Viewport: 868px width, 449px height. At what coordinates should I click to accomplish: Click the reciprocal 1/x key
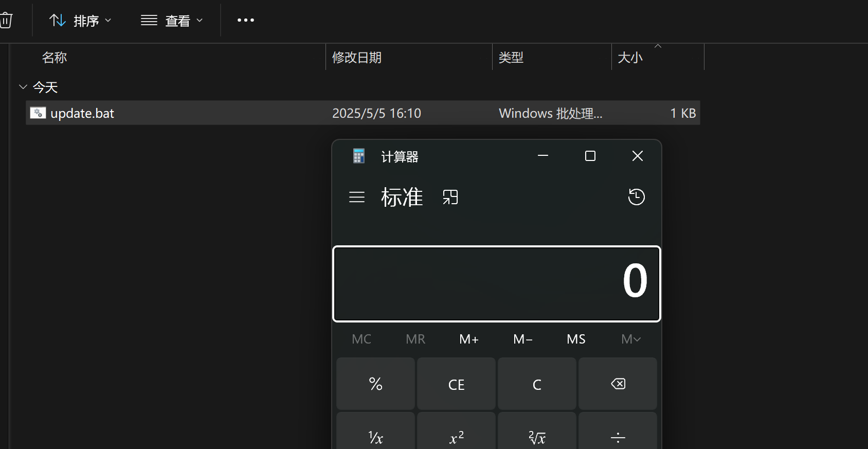376,431
